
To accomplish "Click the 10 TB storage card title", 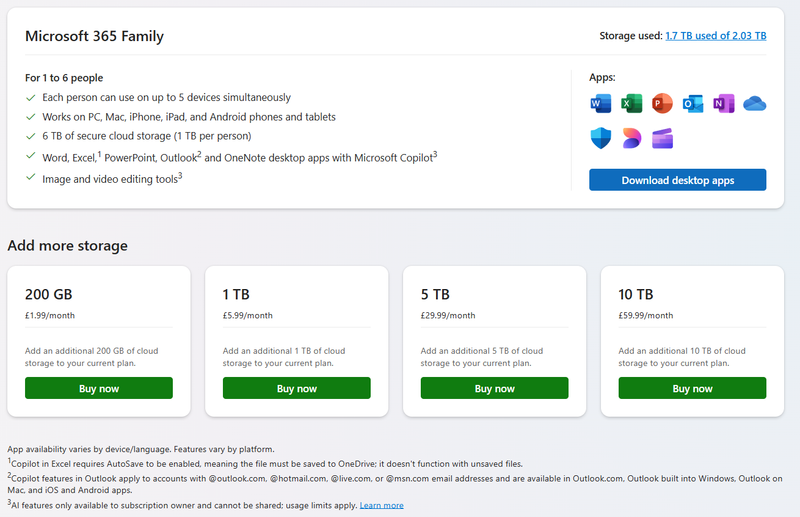I will pos(636,294).
